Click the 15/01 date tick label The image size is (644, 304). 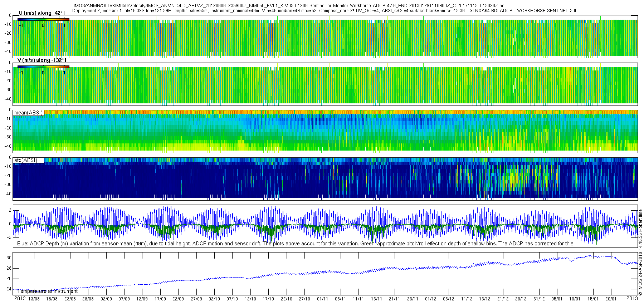593,299
